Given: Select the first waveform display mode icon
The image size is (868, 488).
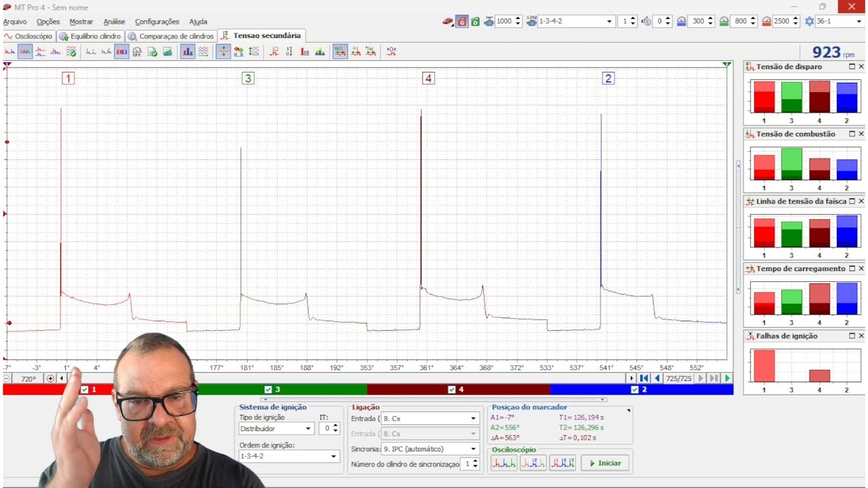Looking at the screenshot, I should pyautogui.click(x=9, y=51).
